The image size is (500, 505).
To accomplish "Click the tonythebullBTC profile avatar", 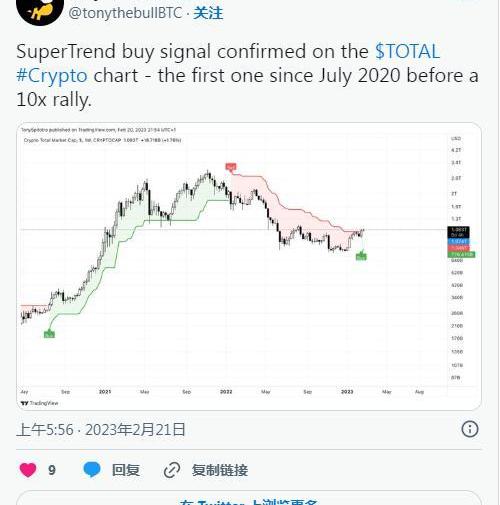I will pyautogui.click(x=40, y=10).
